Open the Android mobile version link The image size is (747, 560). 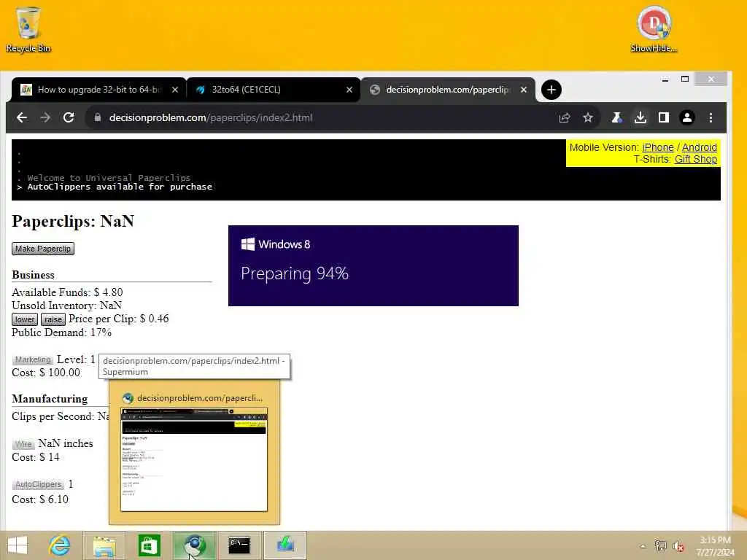pos(699,147)
